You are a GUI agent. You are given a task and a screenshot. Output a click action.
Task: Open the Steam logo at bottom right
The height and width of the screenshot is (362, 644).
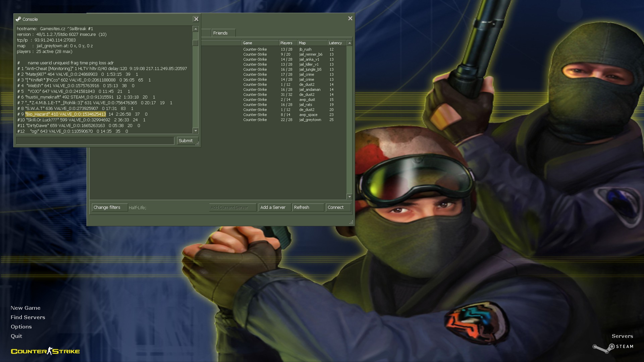pyautogui.click(x=613, y=348)
